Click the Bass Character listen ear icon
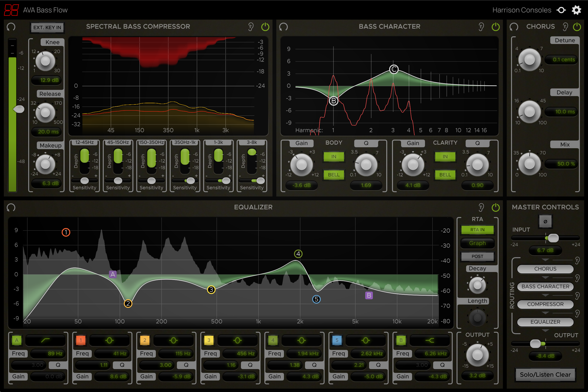This screenshot has width=588, height=392. tap(481, 27)
